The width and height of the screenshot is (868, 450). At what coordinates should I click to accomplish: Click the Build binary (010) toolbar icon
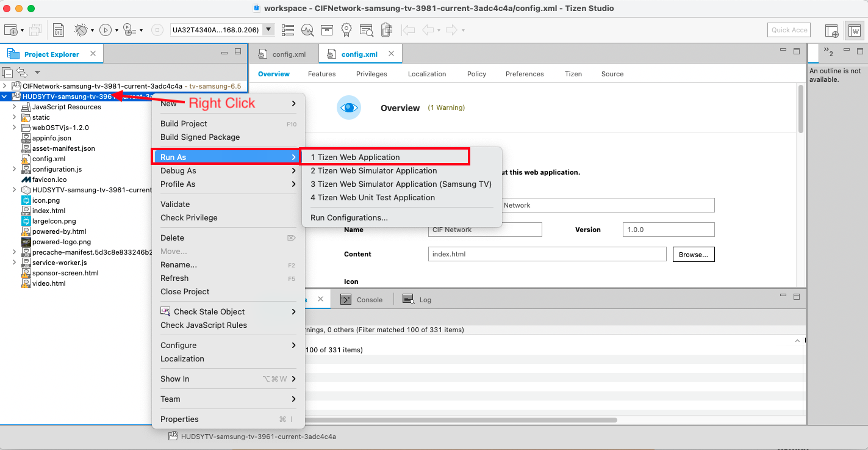(x=59, y=30)
